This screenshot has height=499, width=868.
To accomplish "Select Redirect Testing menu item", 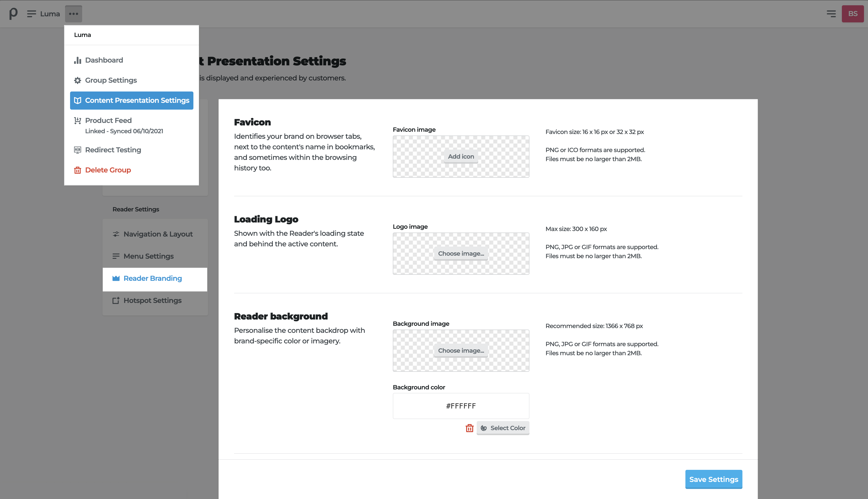I will click(113, 150).
